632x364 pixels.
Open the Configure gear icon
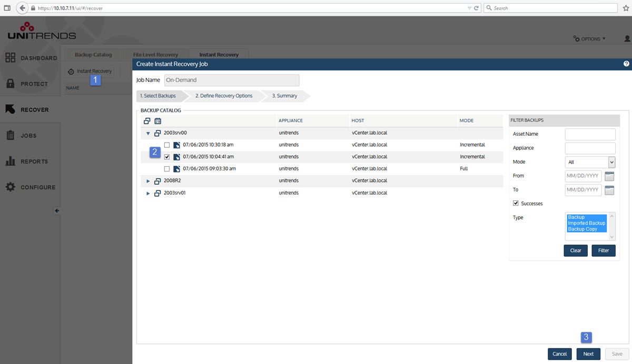[10, 187]
